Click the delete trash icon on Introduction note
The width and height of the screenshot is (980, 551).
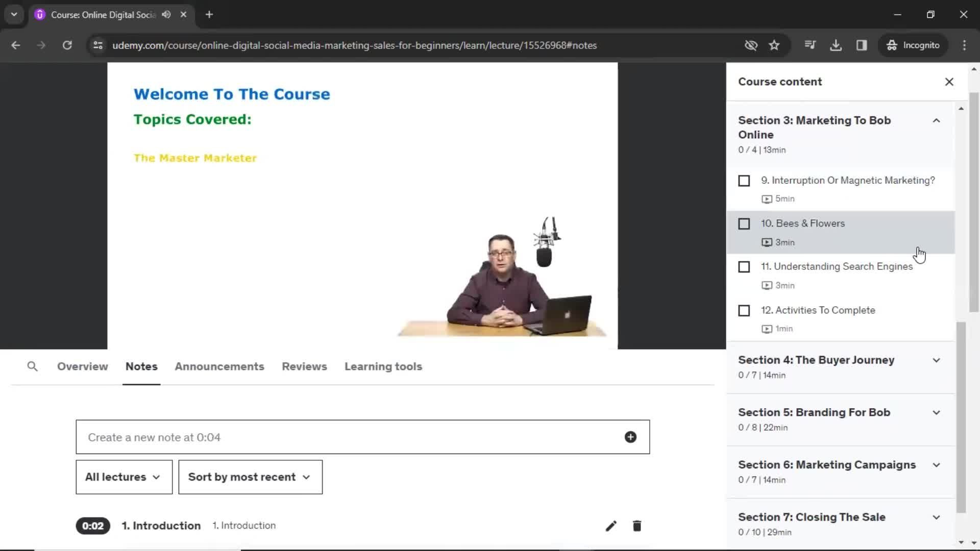pyautogui.click(x=636, y=525)
